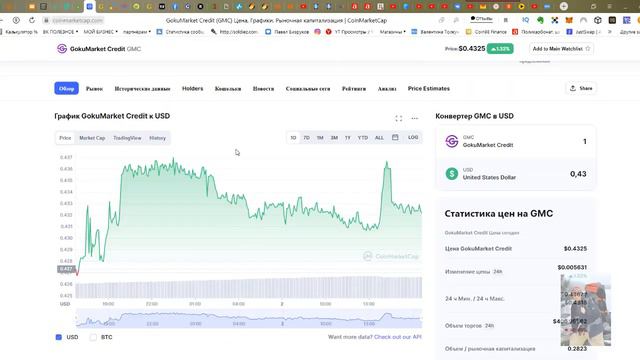This screenshot has width=640, height=360.
Task: Open the MetaMask fox extension icon
Action: click(x=569, y=20)
